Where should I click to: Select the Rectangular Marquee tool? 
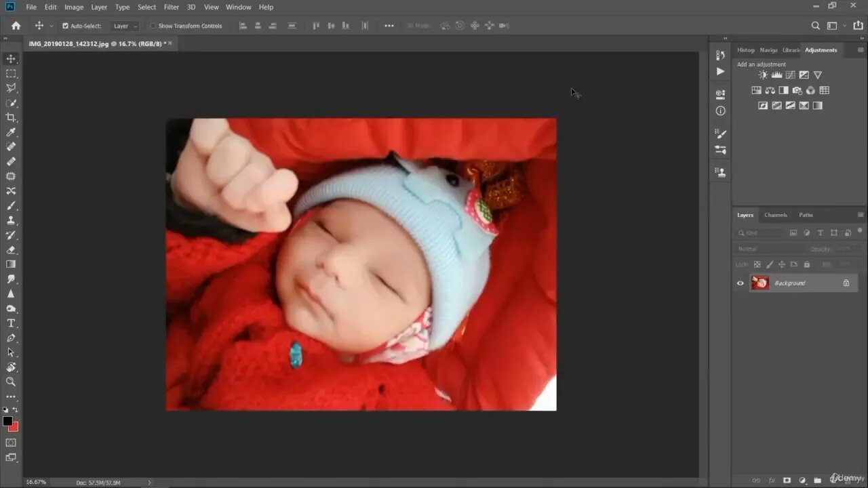click(11, 73)
